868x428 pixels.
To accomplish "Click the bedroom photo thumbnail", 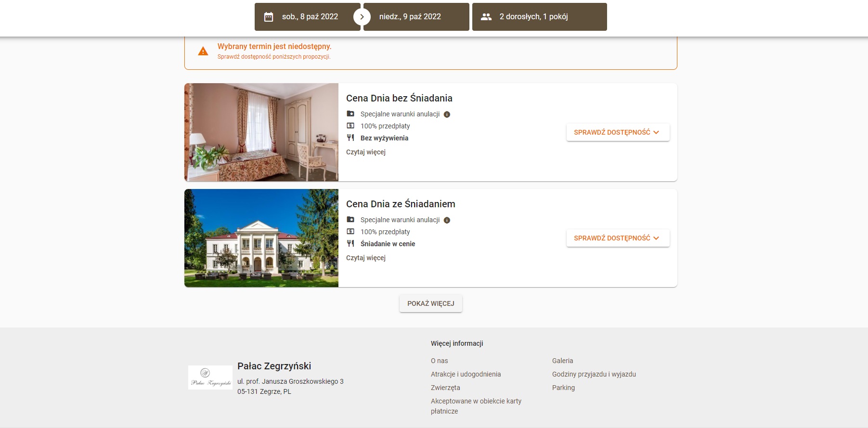I will click(261, 132).
